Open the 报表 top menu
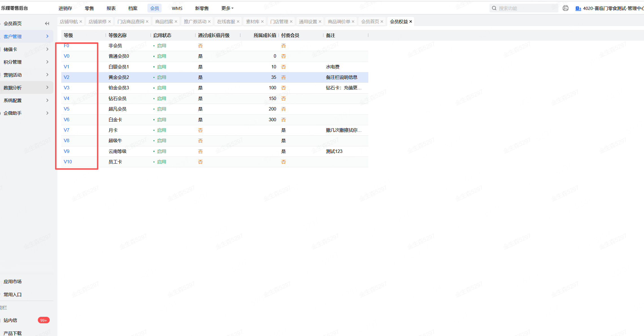 pyautogui.click(x=111, y=8)
